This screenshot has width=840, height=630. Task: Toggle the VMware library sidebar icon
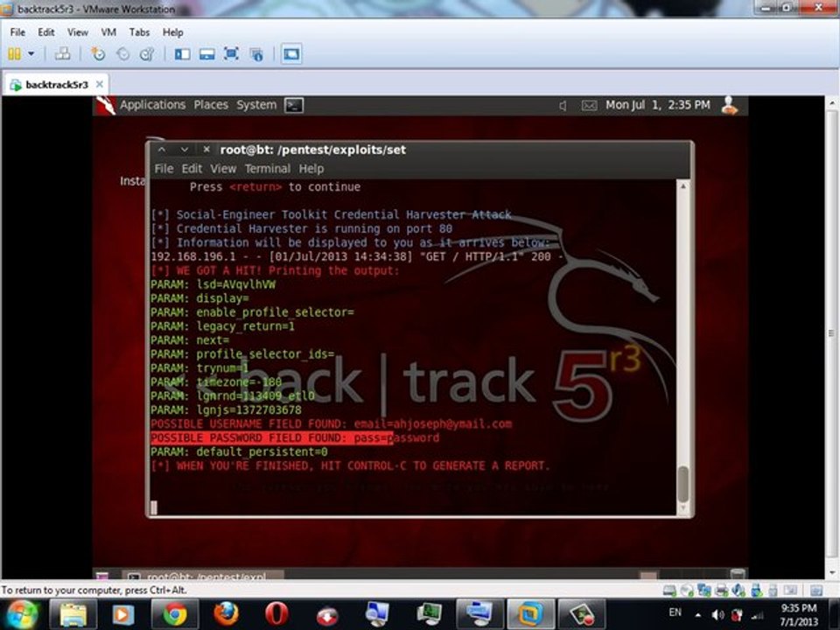tap(182, 53)
